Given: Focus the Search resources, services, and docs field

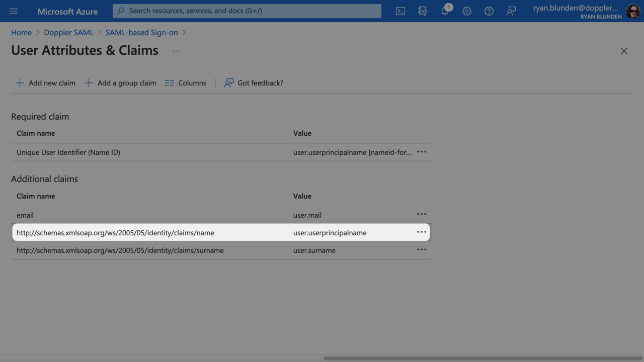Looking at the screenshot, I should (x=247, y=11).
